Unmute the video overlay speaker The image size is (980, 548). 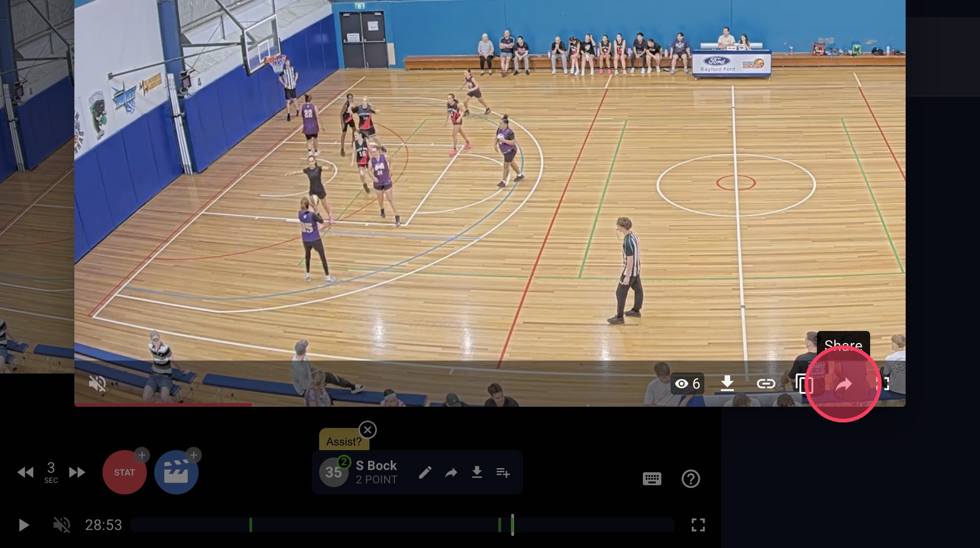click(x=97, y=384)
